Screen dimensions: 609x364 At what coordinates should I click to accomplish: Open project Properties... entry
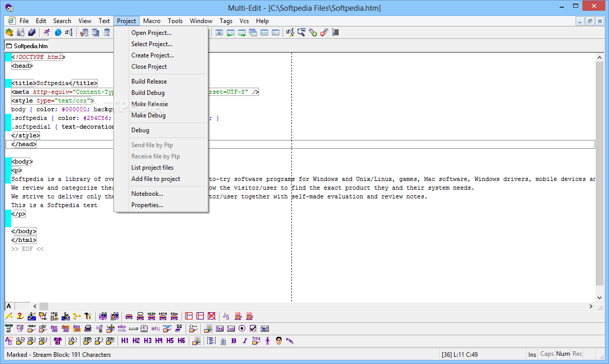[x=147, y=205]
